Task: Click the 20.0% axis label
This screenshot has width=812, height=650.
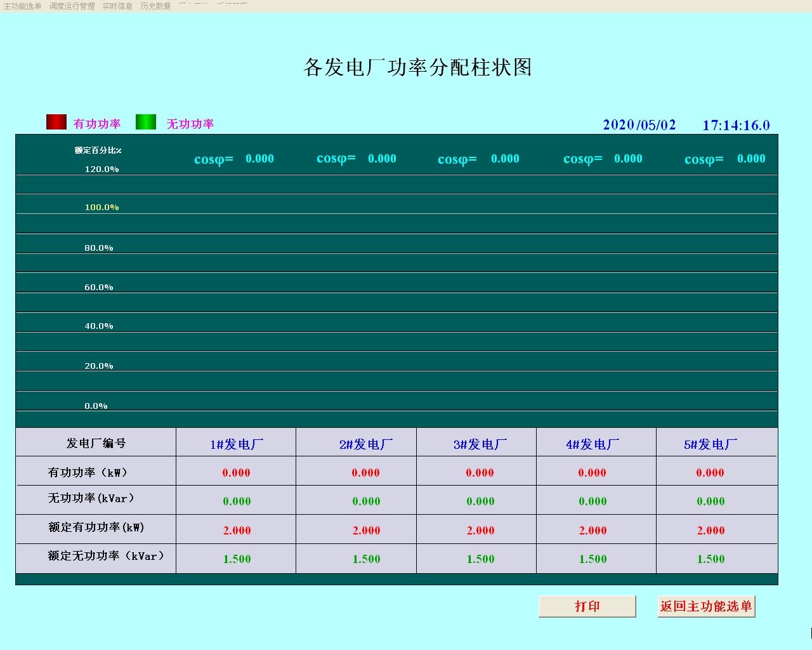Action: [99, 366]
